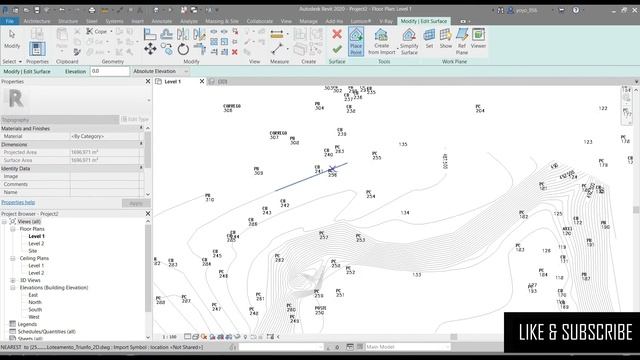
Task: Click the Apply button in Properties
Action: pos(136,203)
